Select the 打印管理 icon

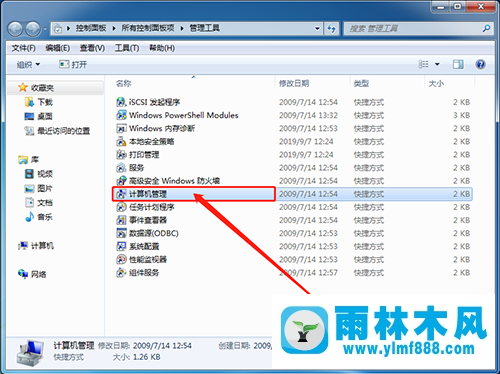tap(121, 155)
